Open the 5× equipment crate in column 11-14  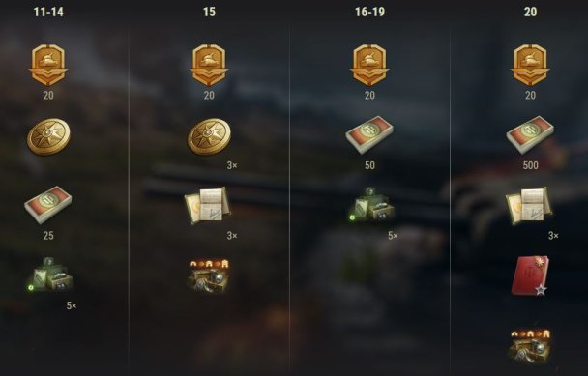[50, 275]
